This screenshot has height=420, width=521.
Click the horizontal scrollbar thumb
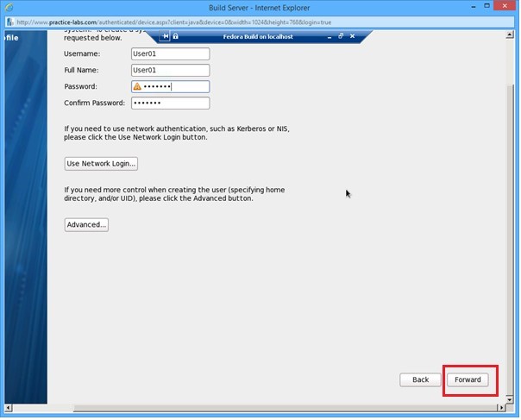point(285,408)
